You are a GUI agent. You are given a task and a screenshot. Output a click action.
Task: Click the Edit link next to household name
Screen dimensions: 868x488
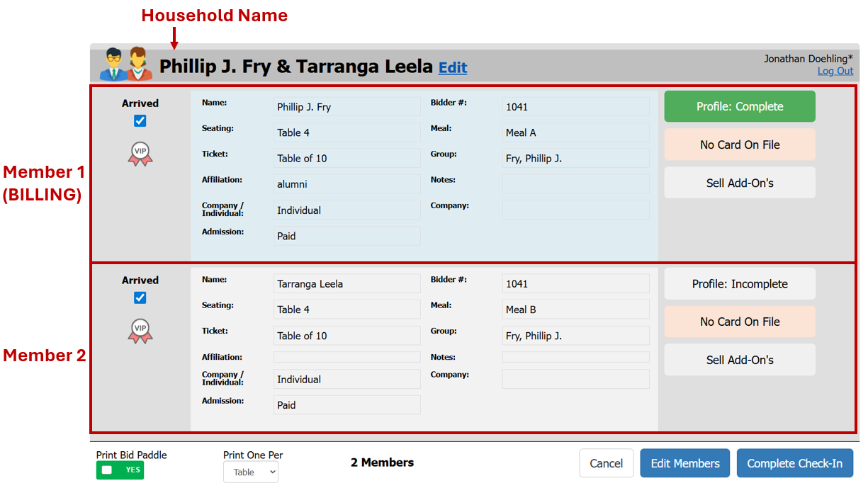coord(453,68)
